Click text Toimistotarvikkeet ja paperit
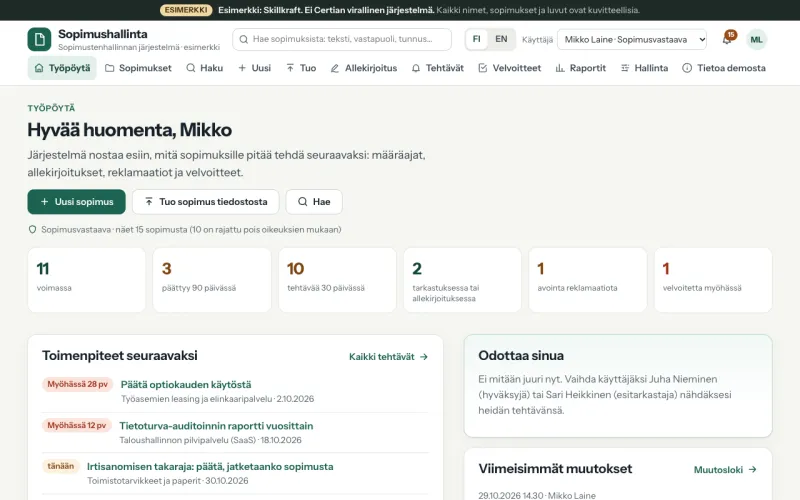This screenshot has height=500, width=800. pyautogui.click(x=144, y=481)
